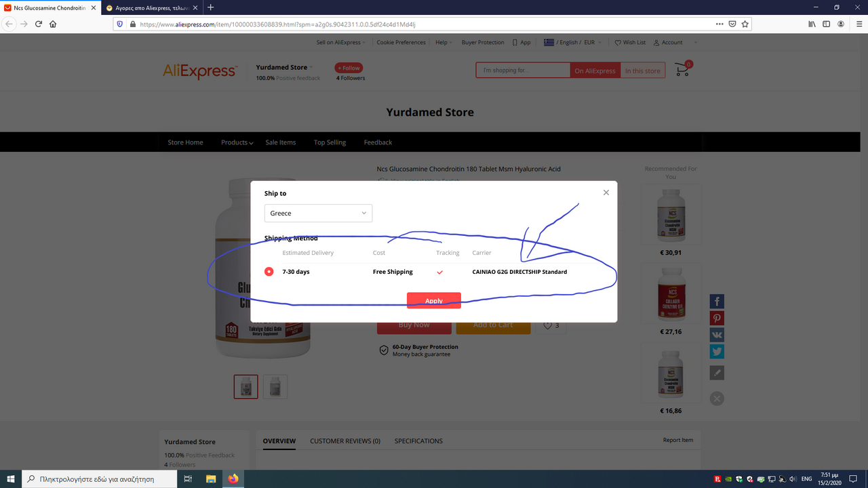This screenshot has height=488, width=868.
Task: Open Top Selling tab
Action: tap(330, 142)
